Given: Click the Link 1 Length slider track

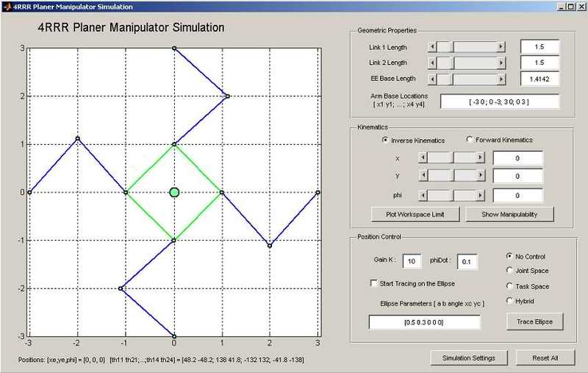Looking at the screenshot, I should [x=478, y=46].
